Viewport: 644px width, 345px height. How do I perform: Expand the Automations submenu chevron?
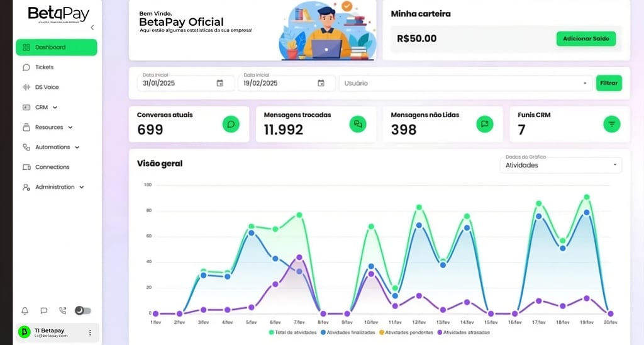(x=77, y=147)
